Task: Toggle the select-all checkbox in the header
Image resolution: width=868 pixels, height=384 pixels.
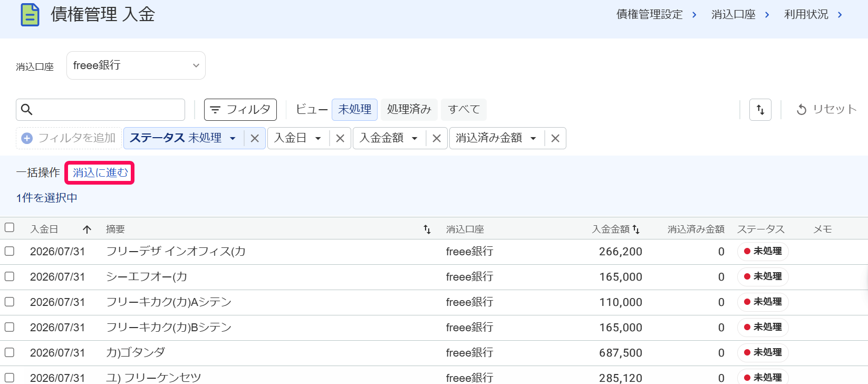Action: (x=9, y=227)
